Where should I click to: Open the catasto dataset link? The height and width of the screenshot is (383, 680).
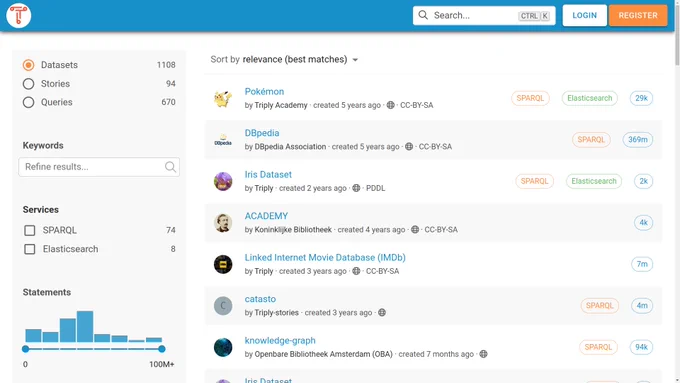coord(260,299)
